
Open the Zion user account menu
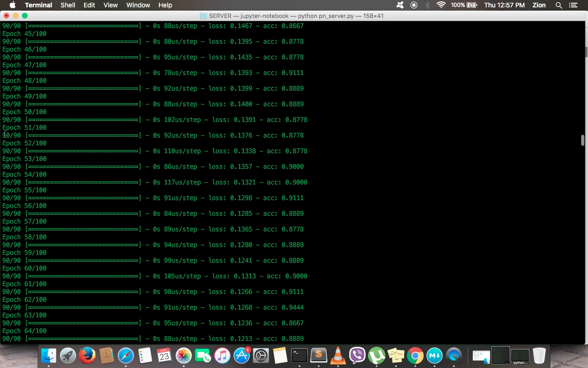tap(539, 5)
